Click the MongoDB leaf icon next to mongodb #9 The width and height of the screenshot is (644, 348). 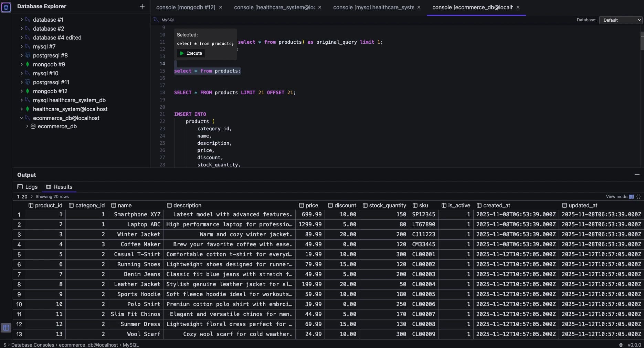(28, 64)
